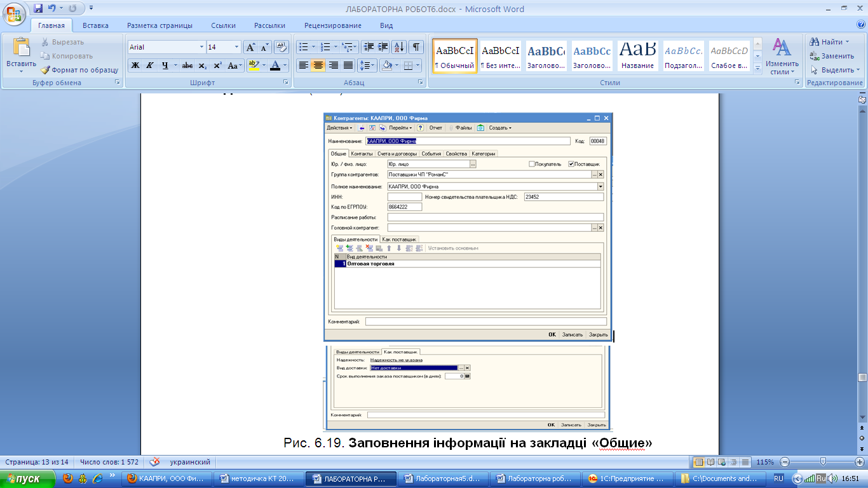
Task: Open Абзац dialog launcher
Action: coord(421,83)
